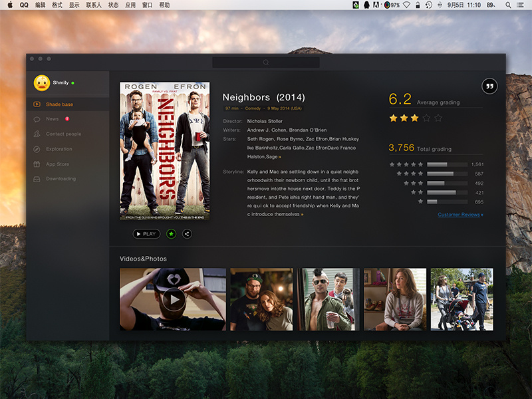Rate the movie one star

[x=393, y=118]
